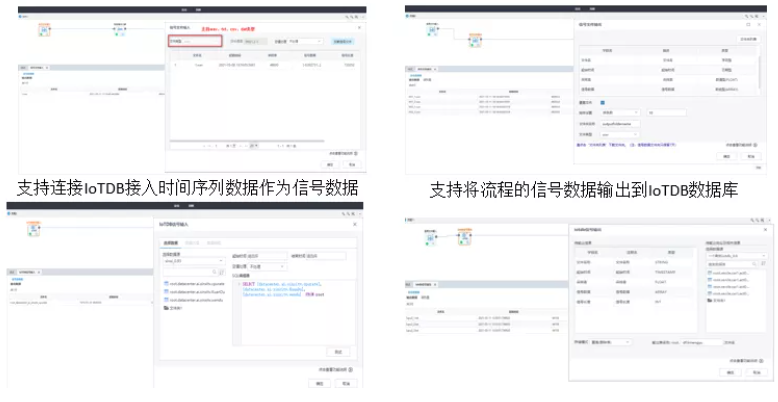Click the outputfoldername field in file output dialog

click(x=620, y=124)
